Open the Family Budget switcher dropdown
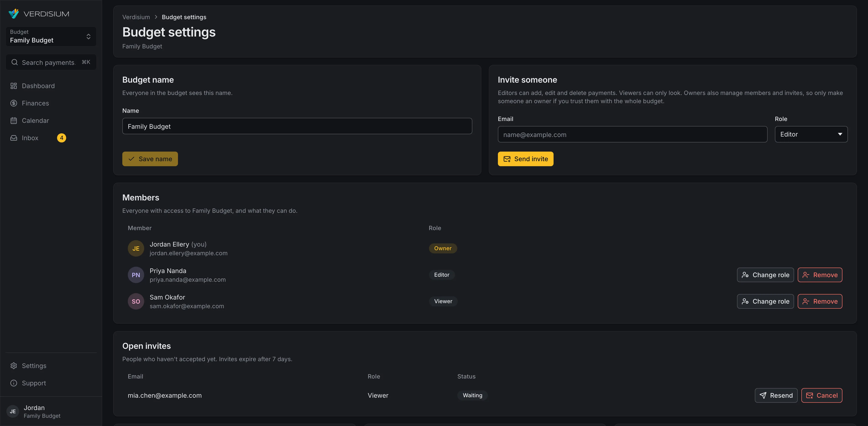The height and width of the screenshot is (426, 868). [x=51, y=36]
